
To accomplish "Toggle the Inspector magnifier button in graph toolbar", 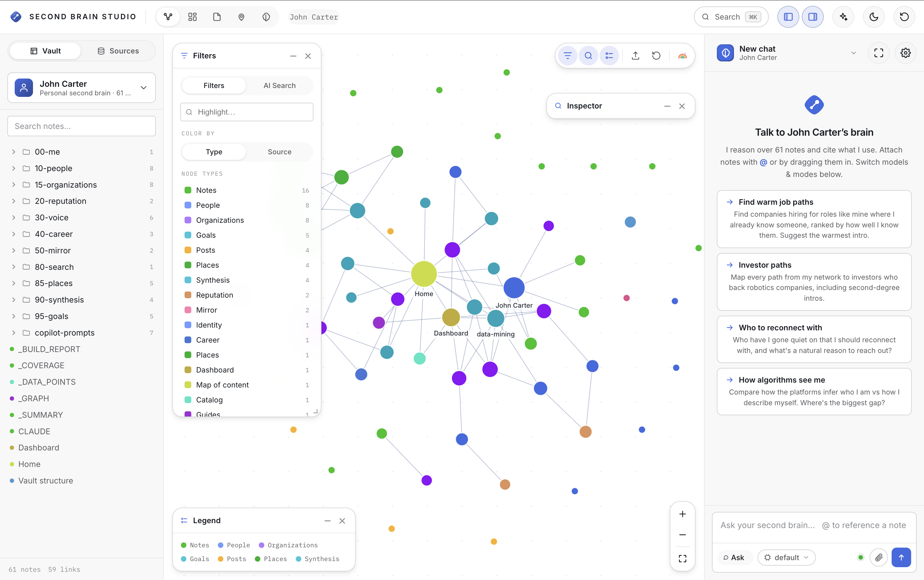I will tap(588, 56).
